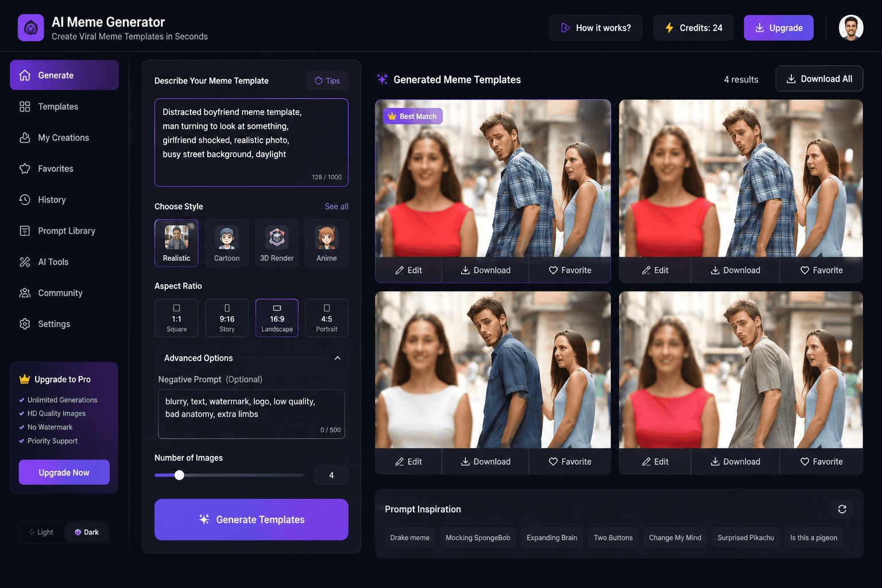882x588 pixels.
Task: Choose the 9:16 Story aspect ratio
Action: (227, 318)
